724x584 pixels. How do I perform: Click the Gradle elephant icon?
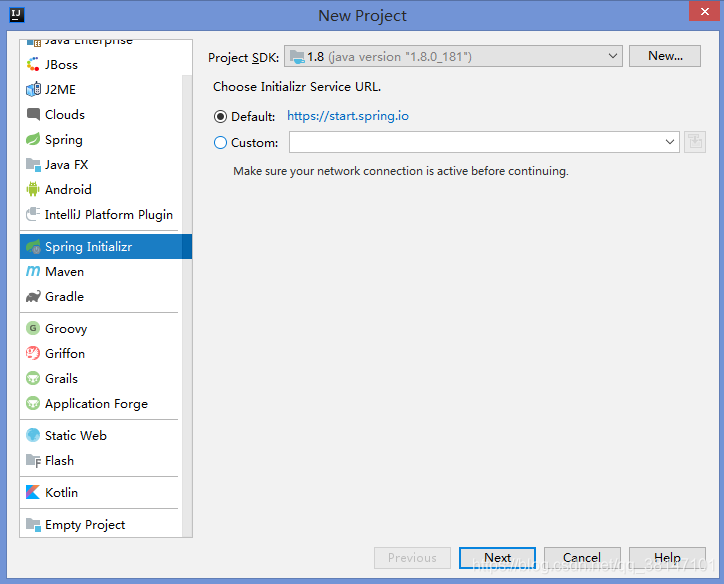click(x=33, y=296)
